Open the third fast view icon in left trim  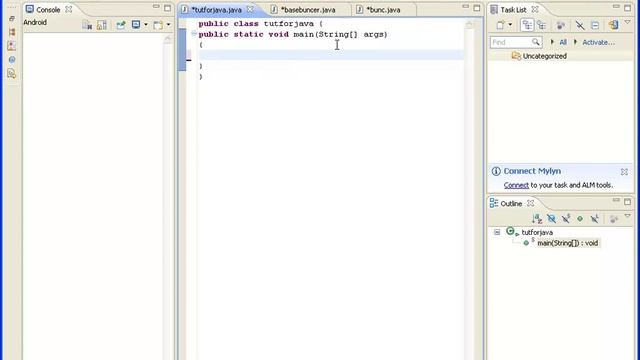(12, 46)
